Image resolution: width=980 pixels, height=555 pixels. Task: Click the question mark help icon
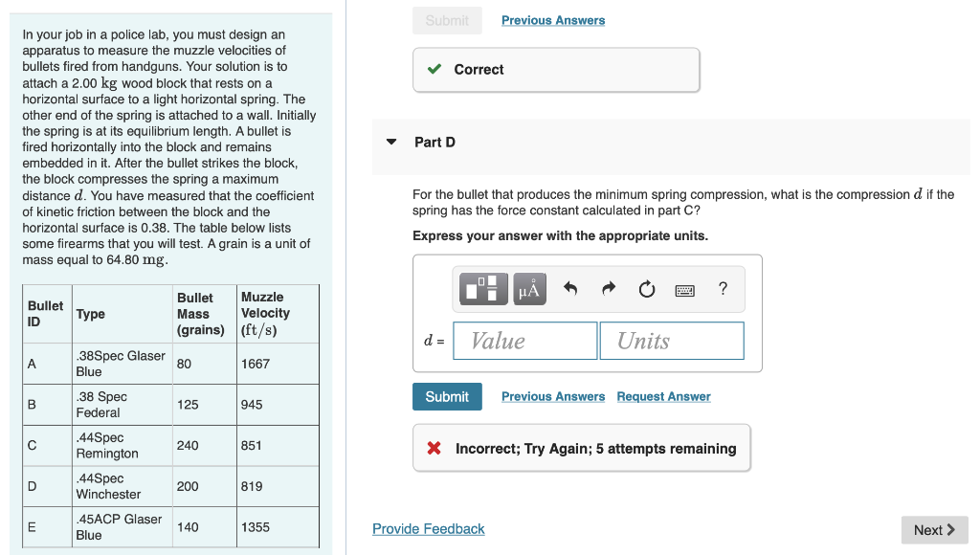pyautogui.click(x=724, y=288)
